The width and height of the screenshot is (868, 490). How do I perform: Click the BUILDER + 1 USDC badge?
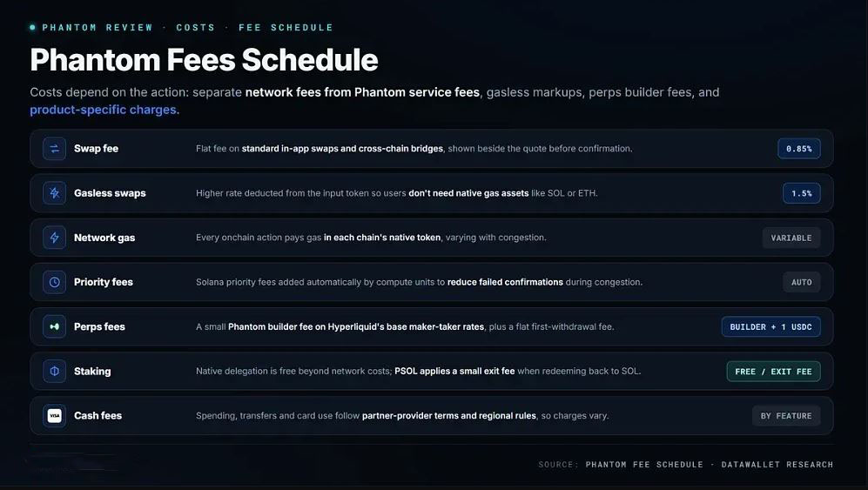(x=770, y=326)
